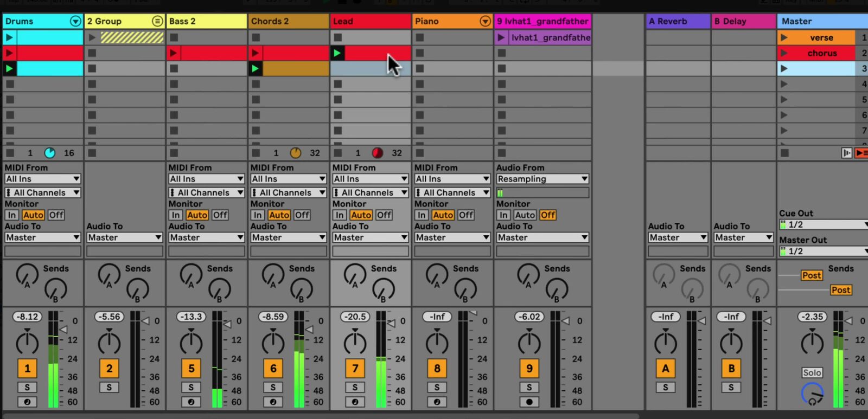Set lvhat1_grandfather monitor to Auto
The image size is (868, 419).
pos(525,215)
